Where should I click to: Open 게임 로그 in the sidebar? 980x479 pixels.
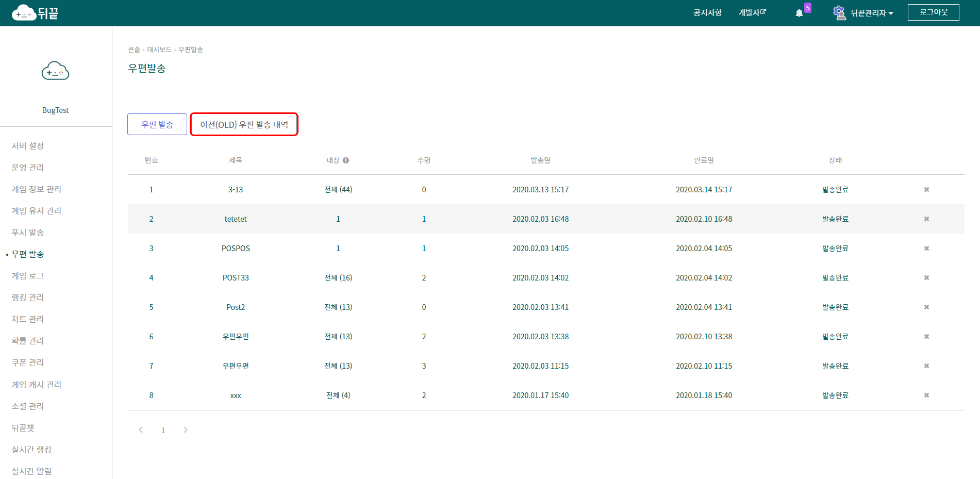click(x=28, y=276)
